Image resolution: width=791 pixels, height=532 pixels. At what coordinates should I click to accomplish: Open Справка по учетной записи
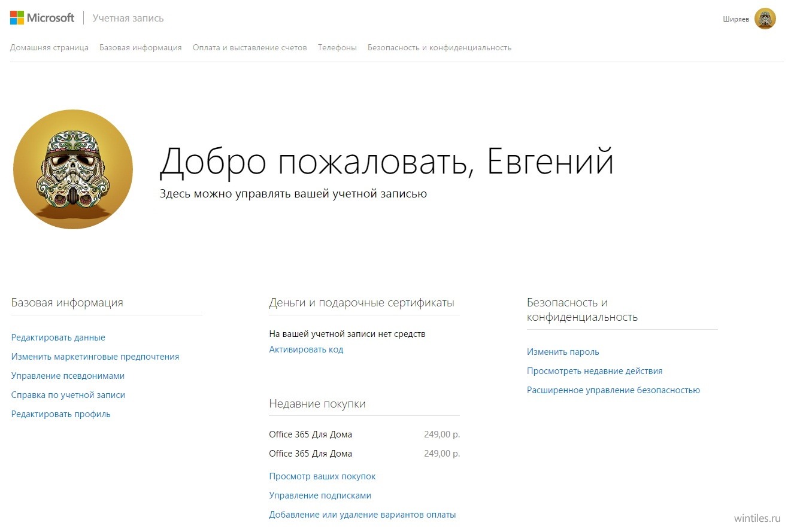pos(68,395)
